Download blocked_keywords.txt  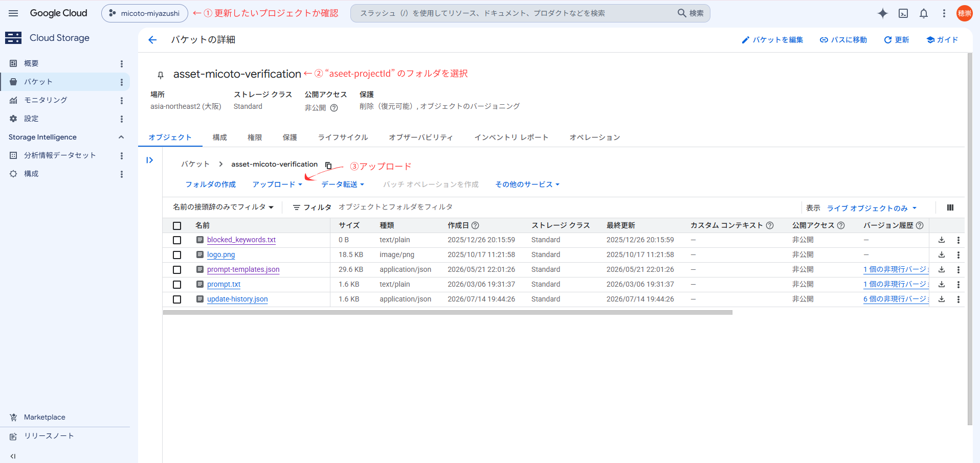click(942, 240)
